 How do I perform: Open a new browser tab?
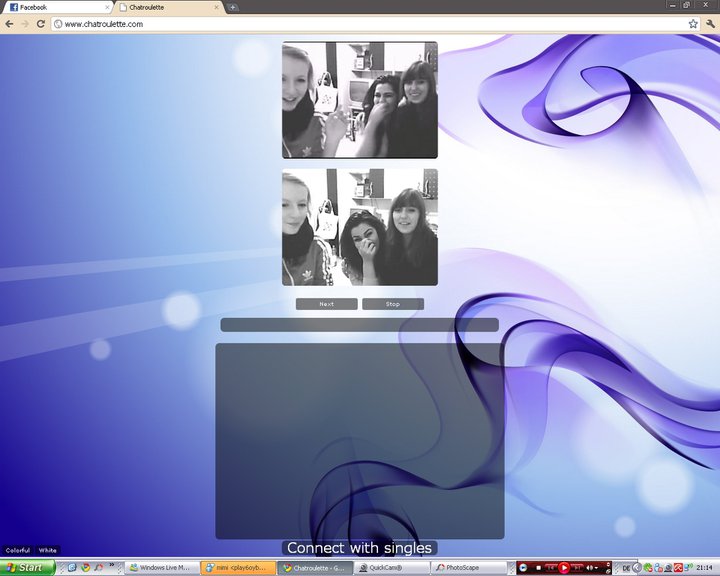(233, 7)
